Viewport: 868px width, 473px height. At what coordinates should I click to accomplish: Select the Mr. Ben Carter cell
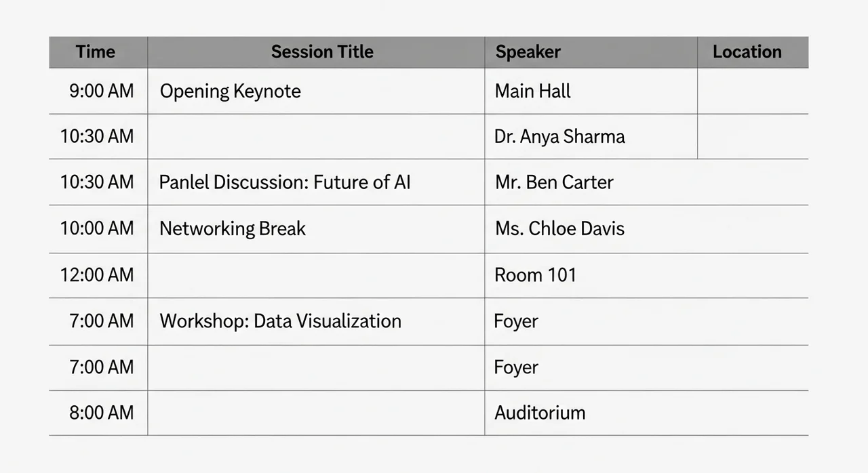click(x=646, y=182)
